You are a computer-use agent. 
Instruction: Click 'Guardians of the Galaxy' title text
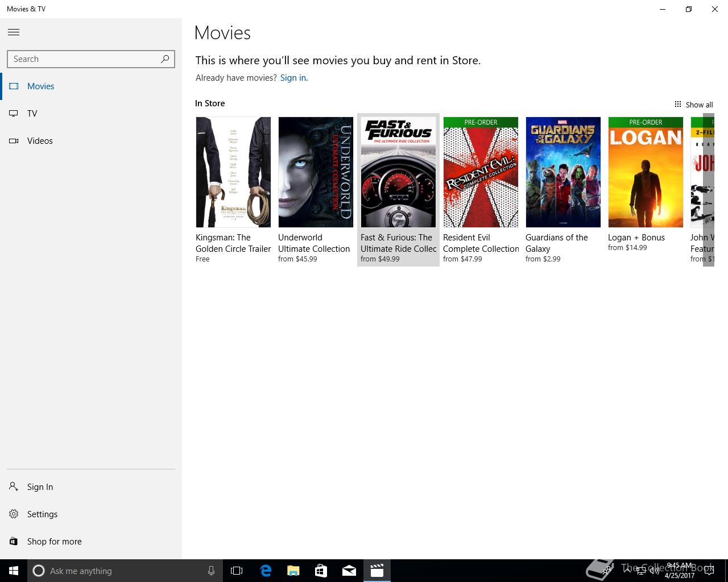tap(557, 243)
